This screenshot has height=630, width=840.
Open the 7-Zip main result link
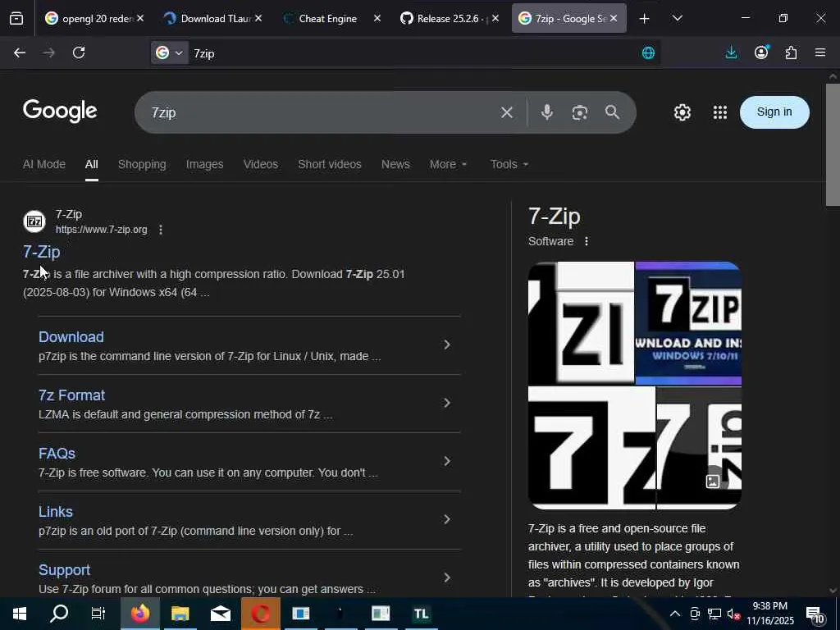(41, 252)
